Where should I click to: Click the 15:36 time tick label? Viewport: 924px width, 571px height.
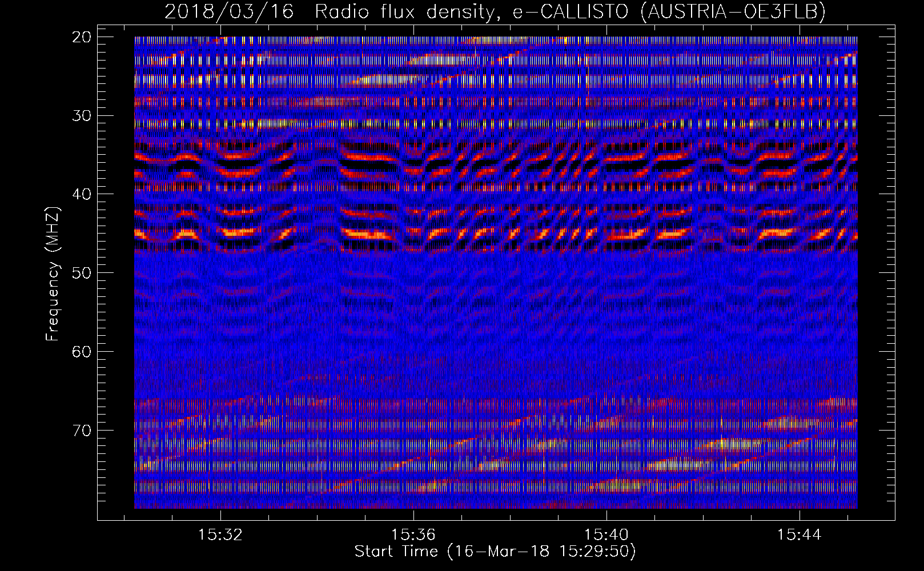pyautogui.click(x=413, y=535)
